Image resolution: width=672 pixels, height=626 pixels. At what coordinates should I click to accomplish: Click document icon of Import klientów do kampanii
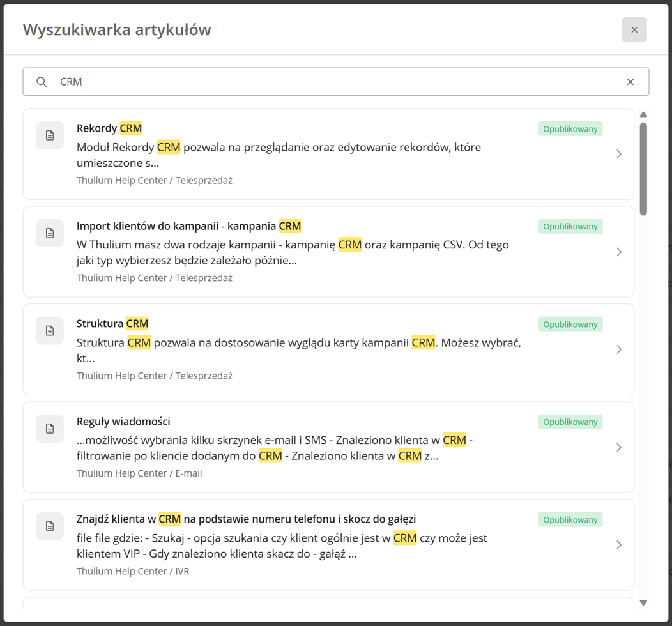pos(50,233)
